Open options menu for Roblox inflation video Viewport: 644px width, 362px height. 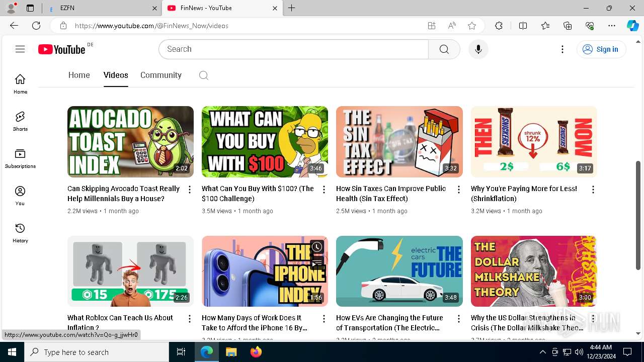click(190, 319)
